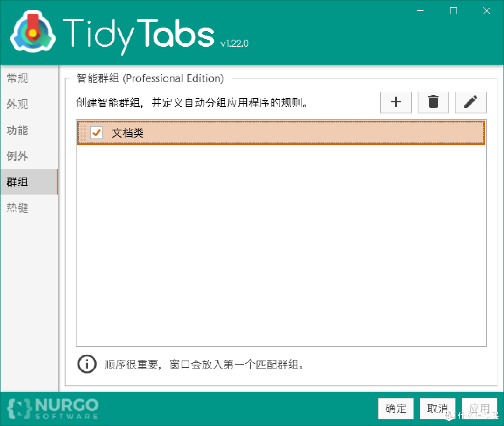Click the empty area of the group list
504x426 pixels.
(280, 243)
